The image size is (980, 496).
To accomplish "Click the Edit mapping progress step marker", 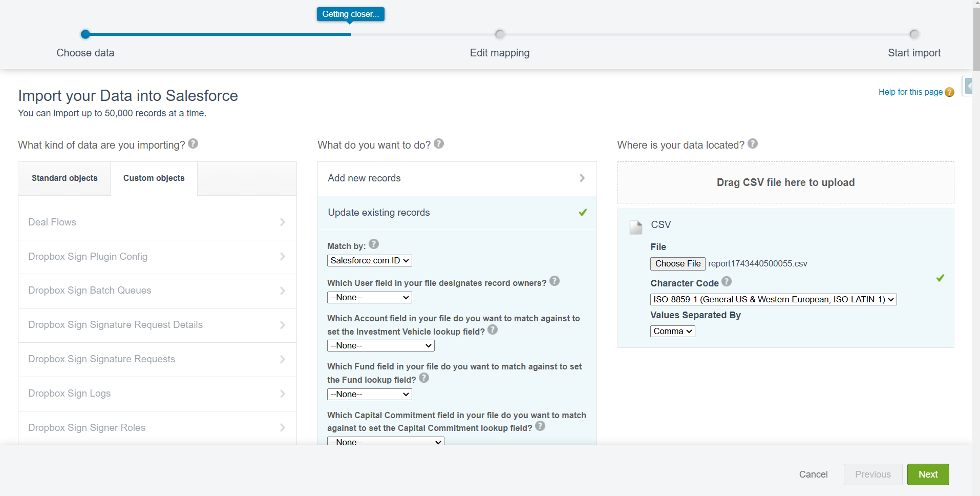I will [500, 34].
